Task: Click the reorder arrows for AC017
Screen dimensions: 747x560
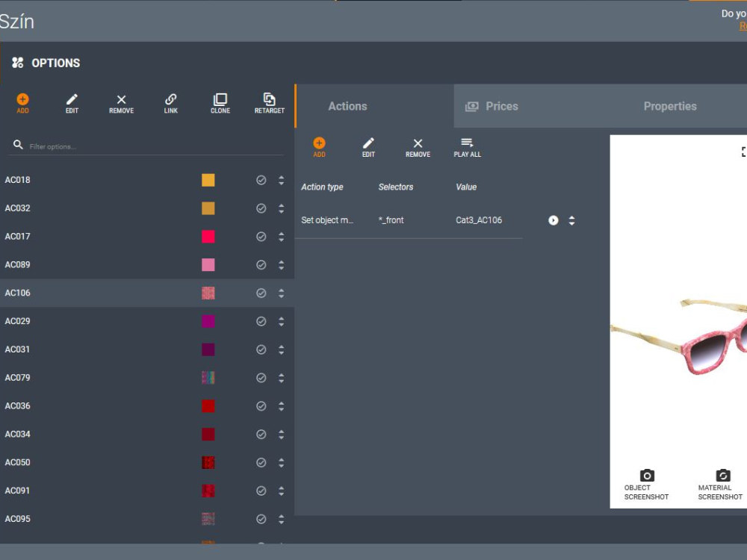Action: click(281, 237)
